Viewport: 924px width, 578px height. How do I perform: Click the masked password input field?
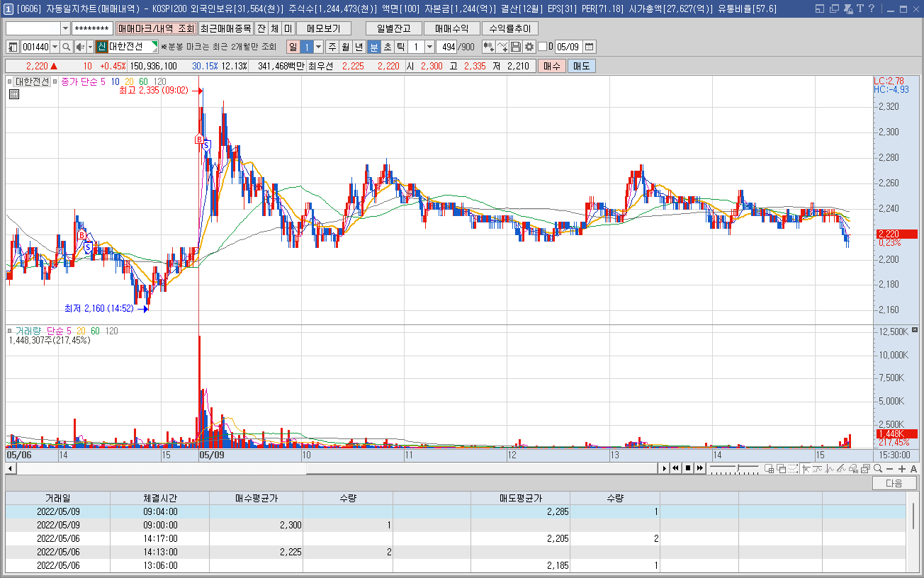point(92,28)
